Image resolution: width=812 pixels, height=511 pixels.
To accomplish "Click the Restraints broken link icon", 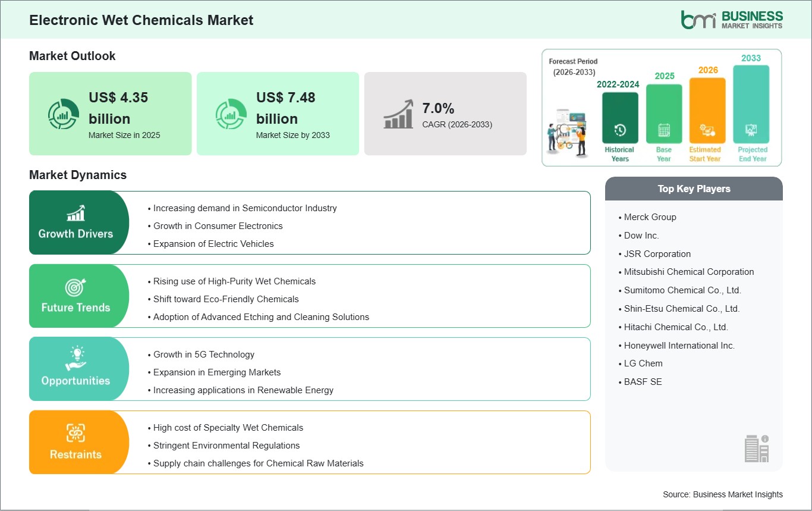I will [x=75, y=433].
